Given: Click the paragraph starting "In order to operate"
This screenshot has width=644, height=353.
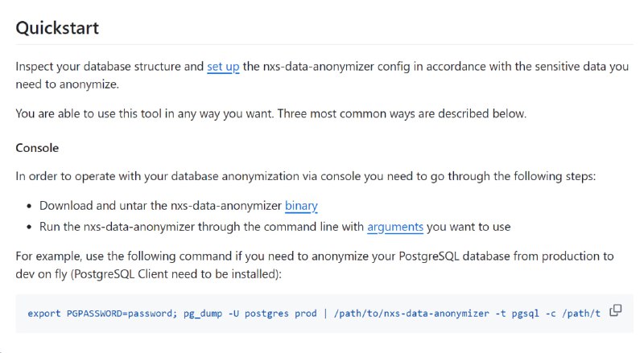Looking at the screenshot, I should pos(306,177).
